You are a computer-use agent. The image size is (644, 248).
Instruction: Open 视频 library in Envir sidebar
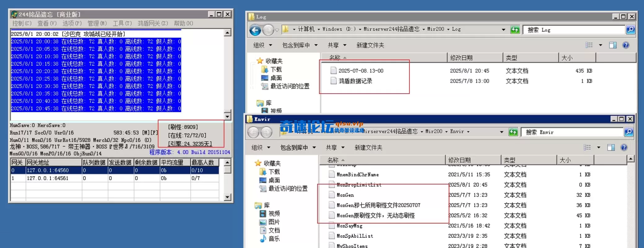[270, 214]
